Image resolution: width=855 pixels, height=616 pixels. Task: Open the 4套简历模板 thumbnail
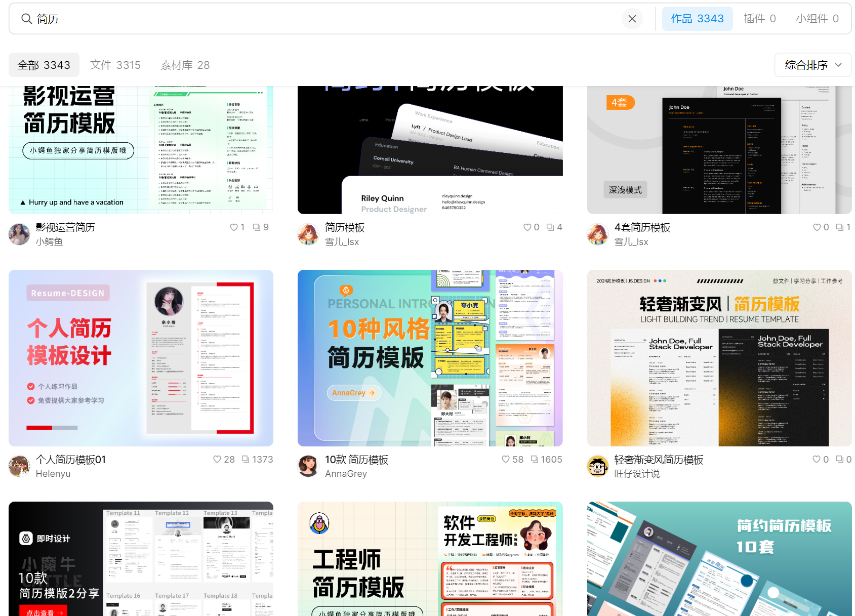(719, 150)
